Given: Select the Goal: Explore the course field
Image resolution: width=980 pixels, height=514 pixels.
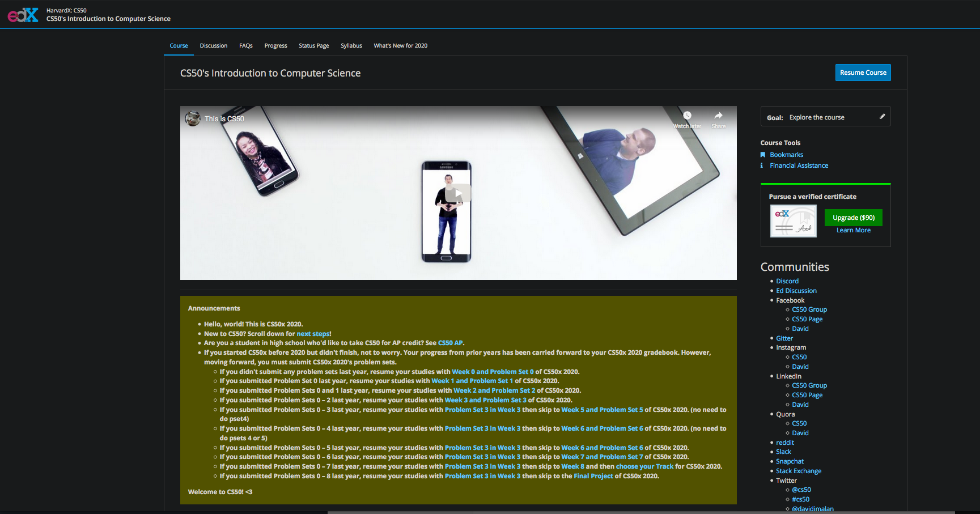Looking at the screenshot, I should coord(825,117).
